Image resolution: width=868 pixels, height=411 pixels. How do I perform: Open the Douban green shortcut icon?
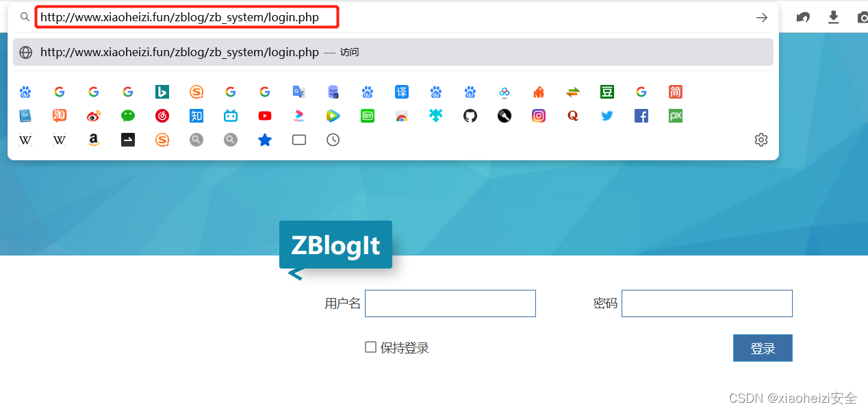click(x=607, y=91)
